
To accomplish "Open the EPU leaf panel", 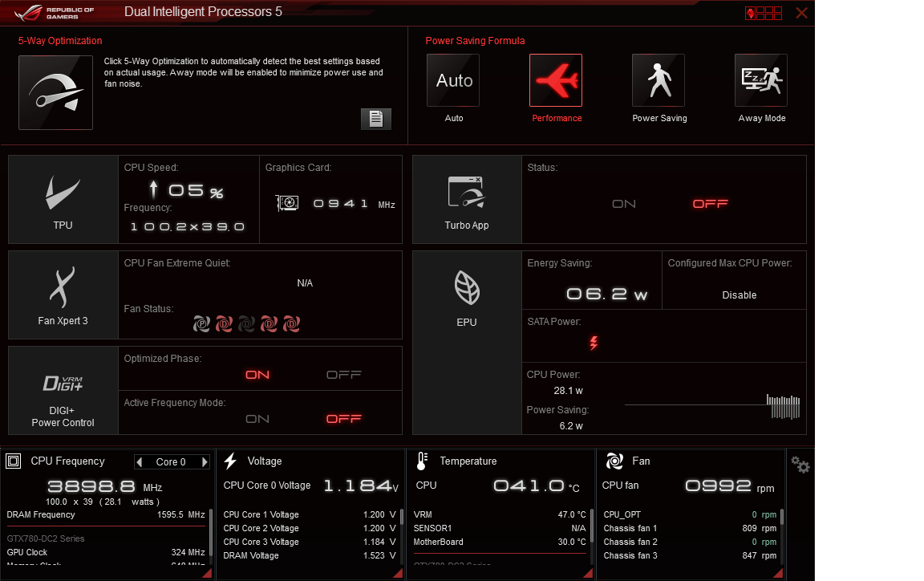I will point(467,342).
